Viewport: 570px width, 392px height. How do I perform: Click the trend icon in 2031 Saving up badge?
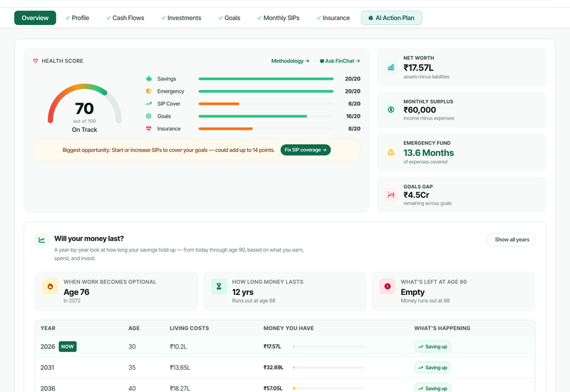pyautogui.click(x=420, y=368)
